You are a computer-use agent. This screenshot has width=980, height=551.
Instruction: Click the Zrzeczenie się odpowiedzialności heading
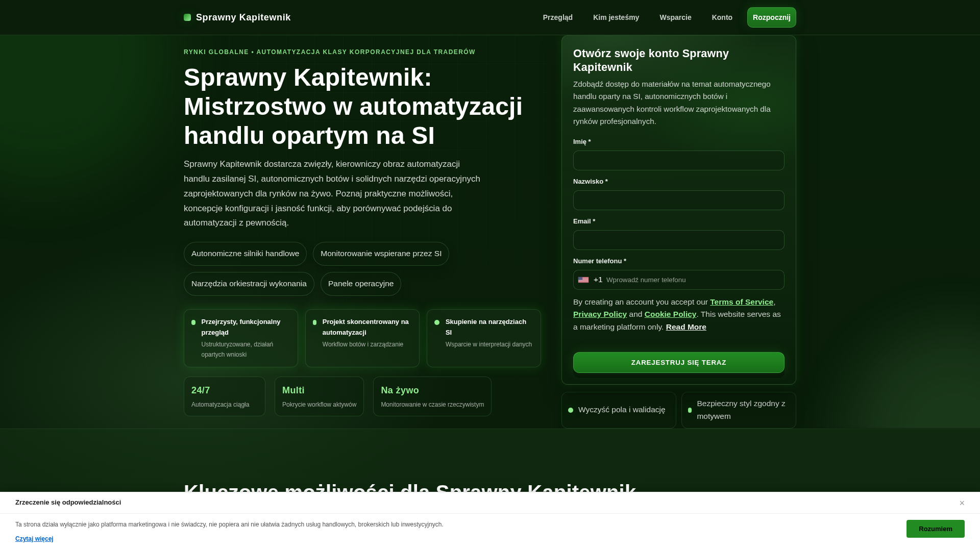pyautogui.click(x=68, y=503)
